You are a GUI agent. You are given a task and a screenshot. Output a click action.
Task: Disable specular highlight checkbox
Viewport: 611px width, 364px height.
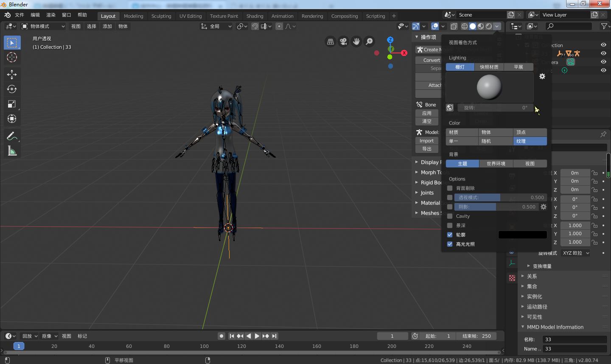tap(450, 244)
